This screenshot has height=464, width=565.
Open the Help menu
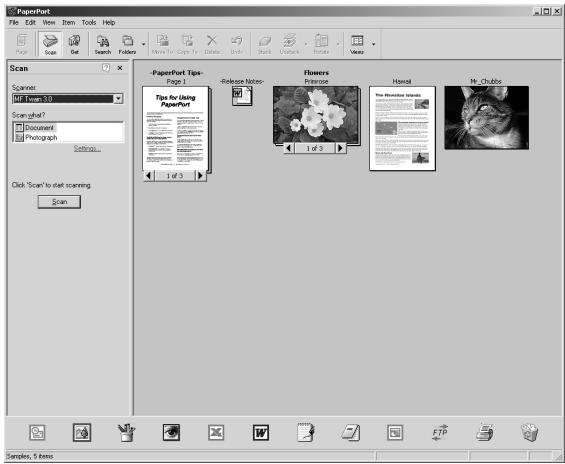tap(108, 22)
